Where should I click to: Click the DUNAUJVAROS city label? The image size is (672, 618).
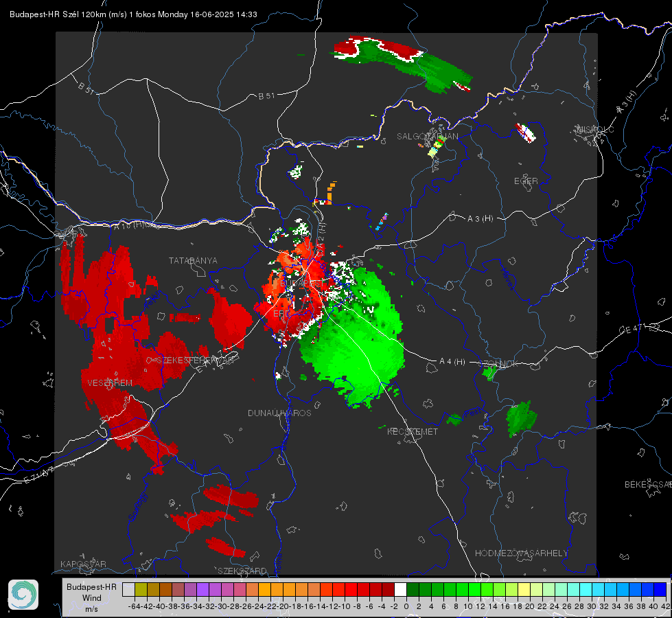pos(279,413)
